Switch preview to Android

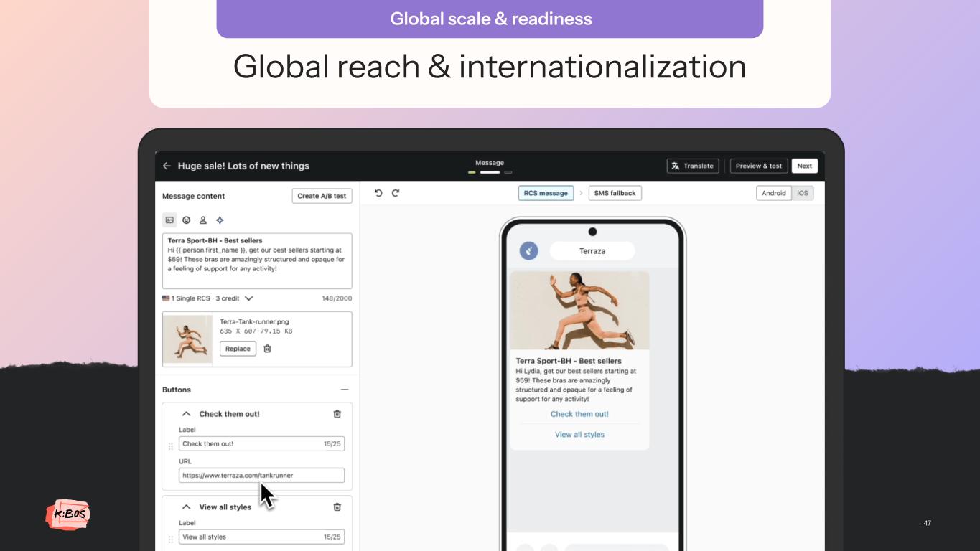[773, 193]
